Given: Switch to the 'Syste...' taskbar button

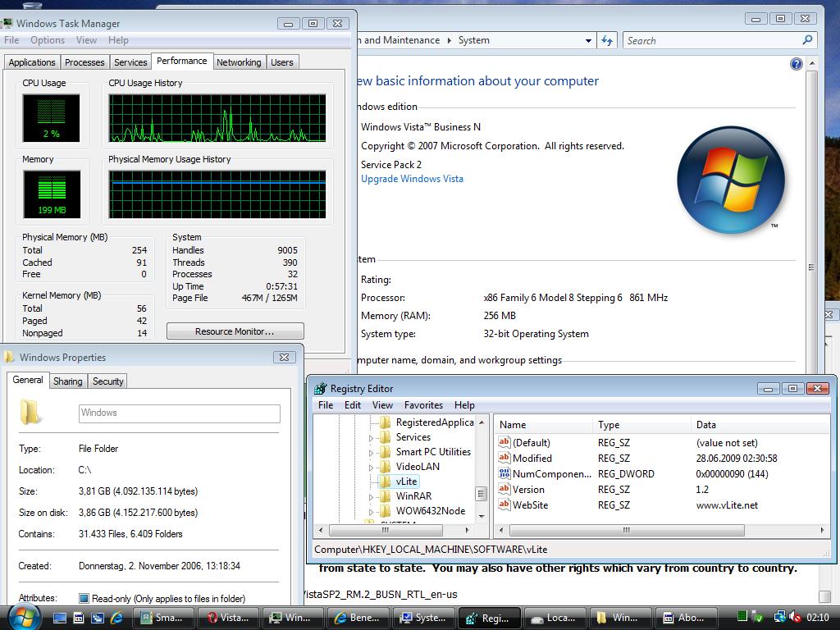Looking at the screenshot, I should coord(423,618).
